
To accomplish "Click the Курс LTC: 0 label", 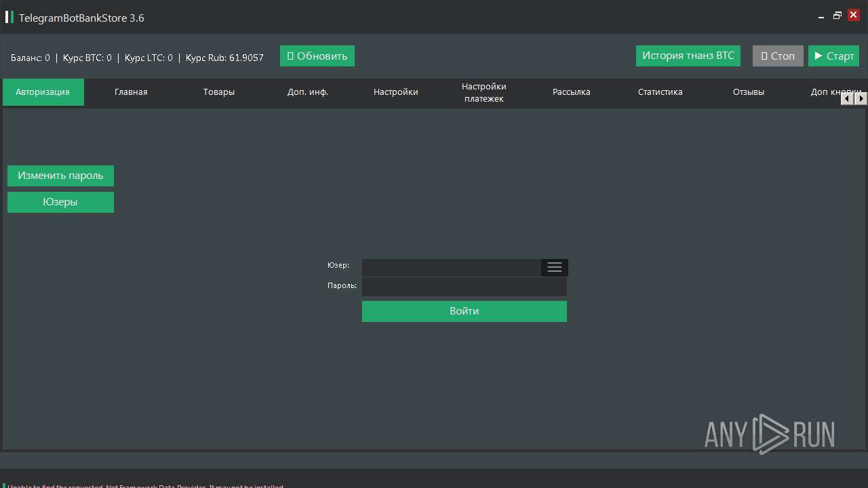I will coord(149,58).
